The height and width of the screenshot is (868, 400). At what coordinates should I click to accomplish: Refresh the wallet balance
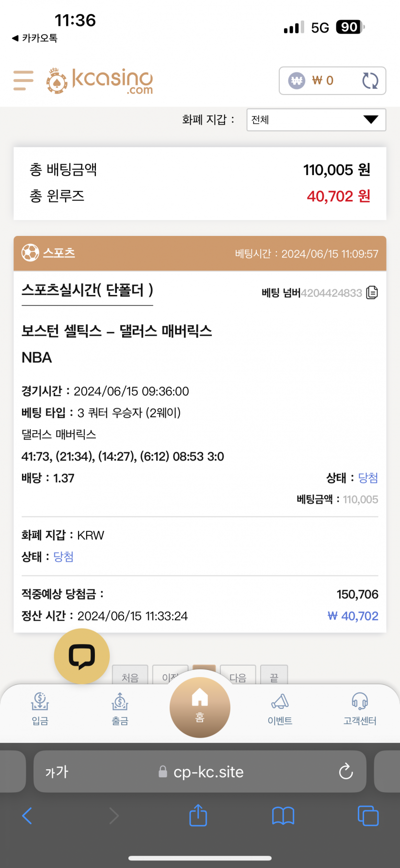370,81
